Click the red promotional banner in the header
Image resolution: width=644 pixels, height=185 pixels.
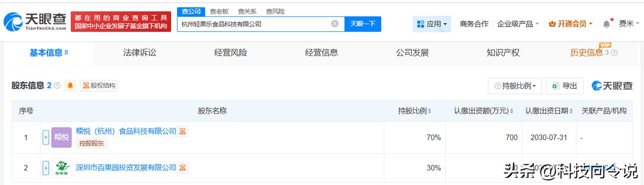tap(121, 22)
